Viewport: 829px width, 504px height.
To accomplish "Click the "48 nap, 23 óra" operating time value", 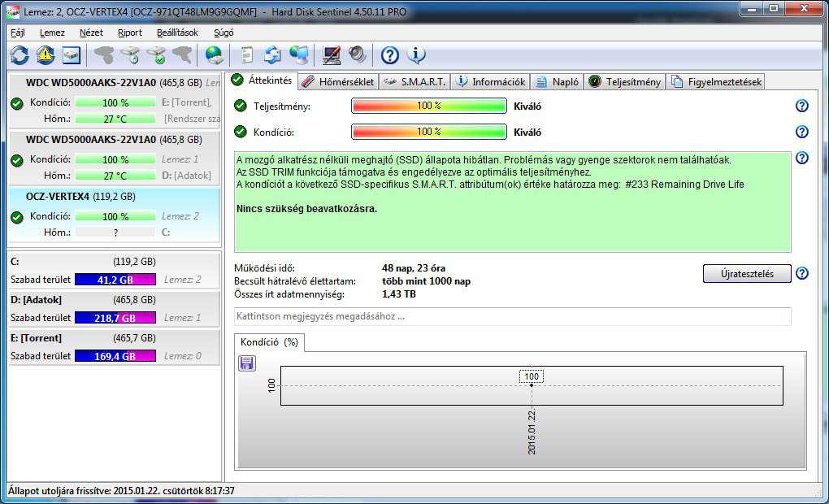I will click(414, 268).
